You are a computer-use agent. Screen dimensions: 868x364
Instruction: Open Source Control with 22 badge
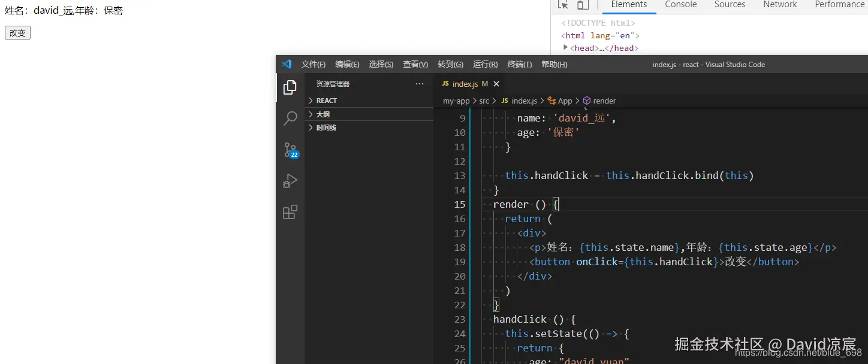point(291,150)
